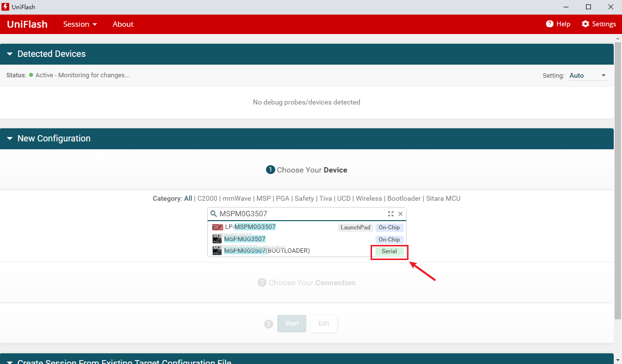Filter devices by Safety category
This screenshot has width=622, height=364.
[304, 198]
